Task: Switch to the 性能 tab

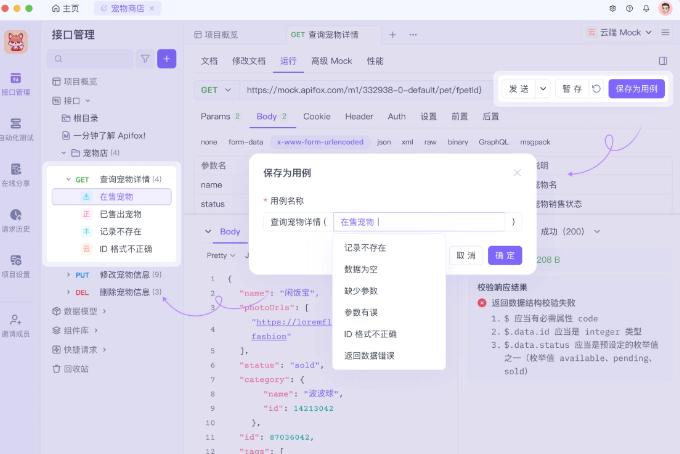Action: pos(375,61)
